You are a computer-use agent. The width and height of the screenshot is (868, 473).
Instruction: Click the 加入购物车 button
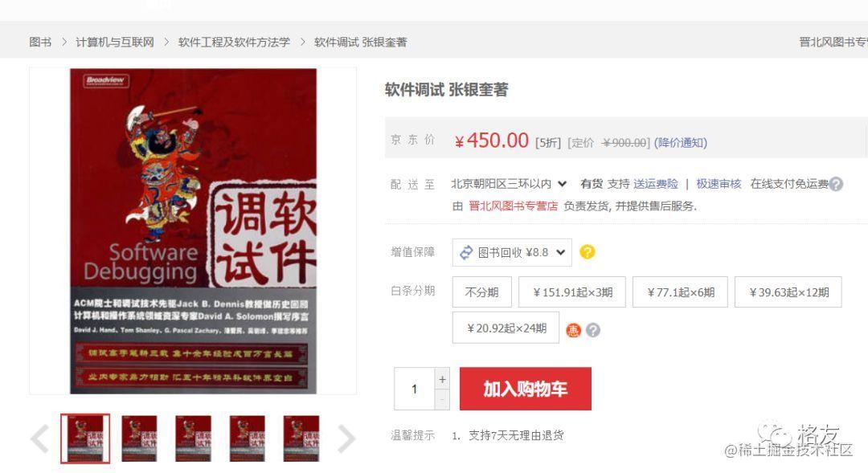point(526,389)
